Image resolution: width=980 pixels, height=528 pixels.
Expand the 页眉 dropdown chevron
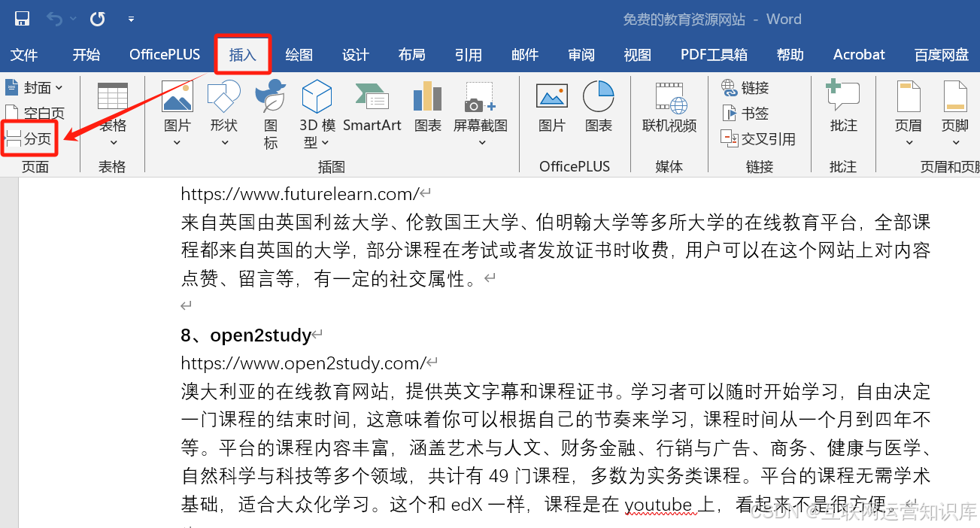[x=909, y=142]
